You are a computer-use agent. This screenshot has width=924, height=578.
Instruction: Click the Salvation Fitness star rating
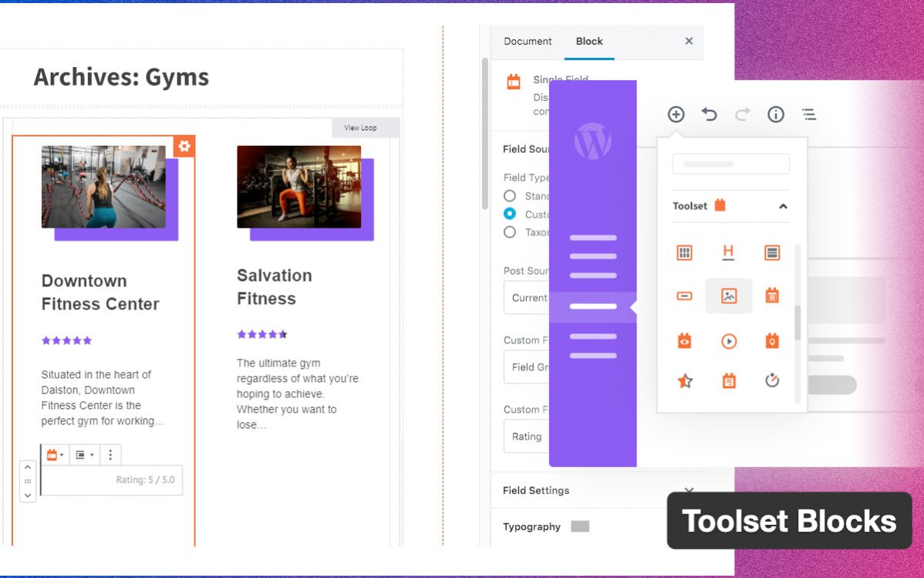[262, 334]
